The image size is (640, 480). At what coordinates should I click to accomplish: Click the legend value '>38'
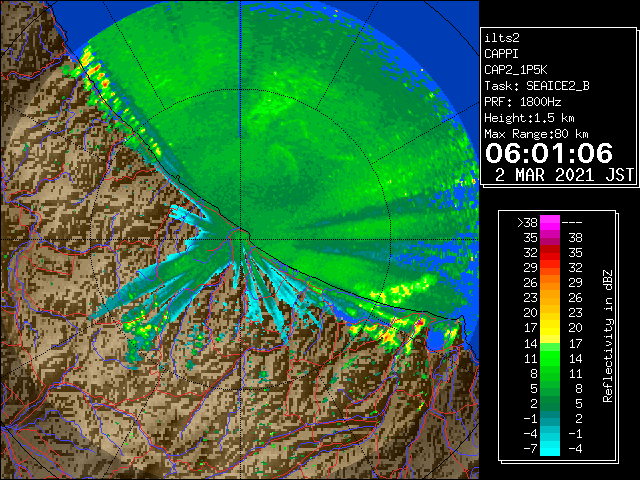[x=527, y=223]
